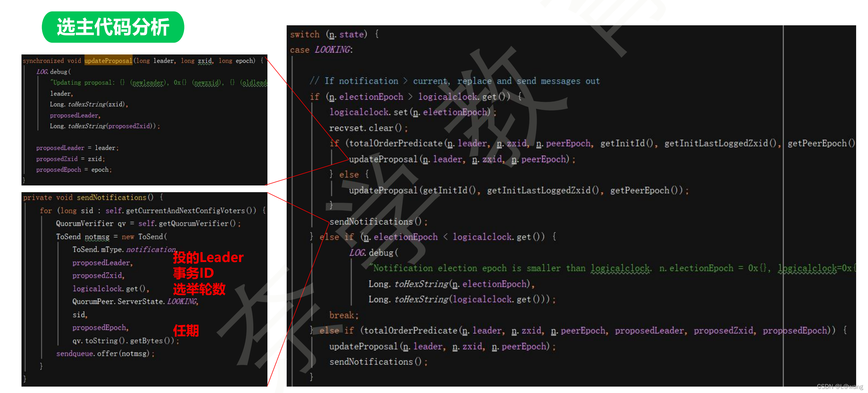Image resolution: width=868 pixels, height=393 pixels.
Task: Click the 'ToSend.mType.notification' argument
Action: (124, 249)
